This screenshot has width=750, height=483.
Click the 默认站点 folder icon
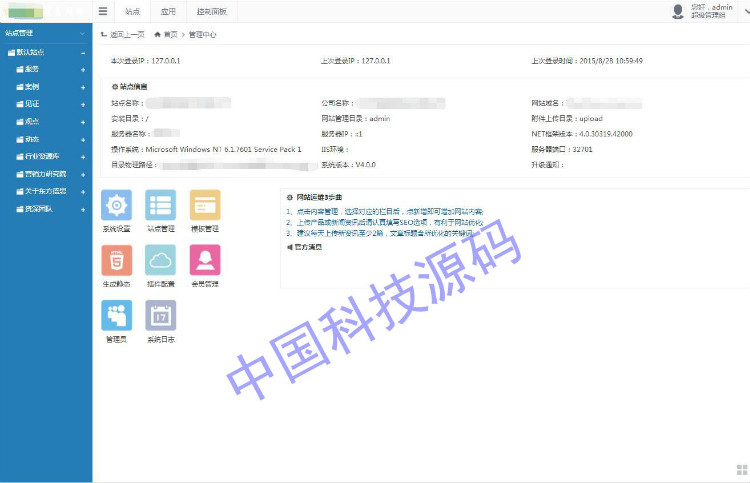(x=11, y=52)
